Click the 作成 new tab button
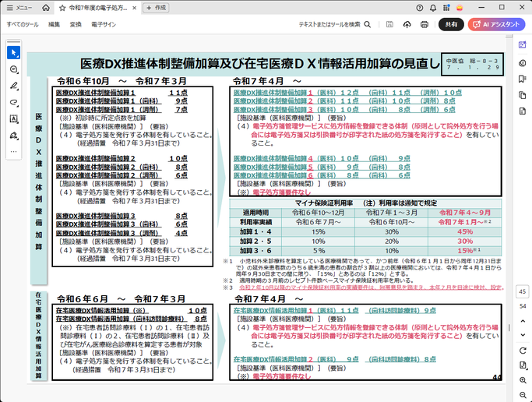 point(156,8)
